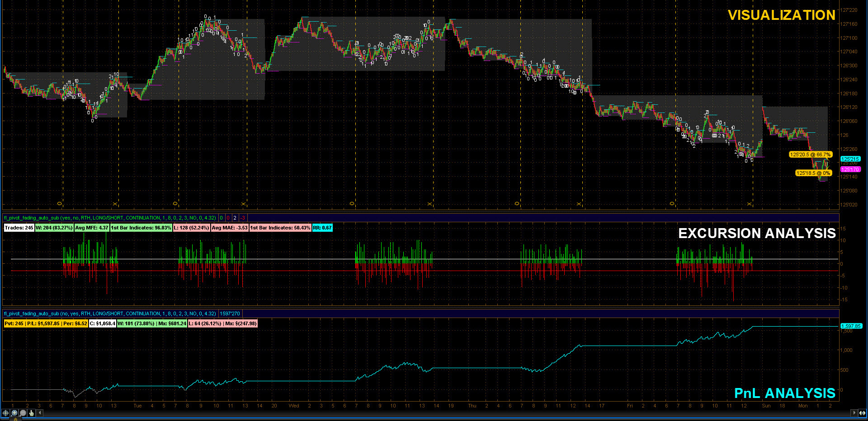This screenshot has width=868, height=421.
Task: Click the magenta 125'170 price axis label
Action: [x=850, y=169]
